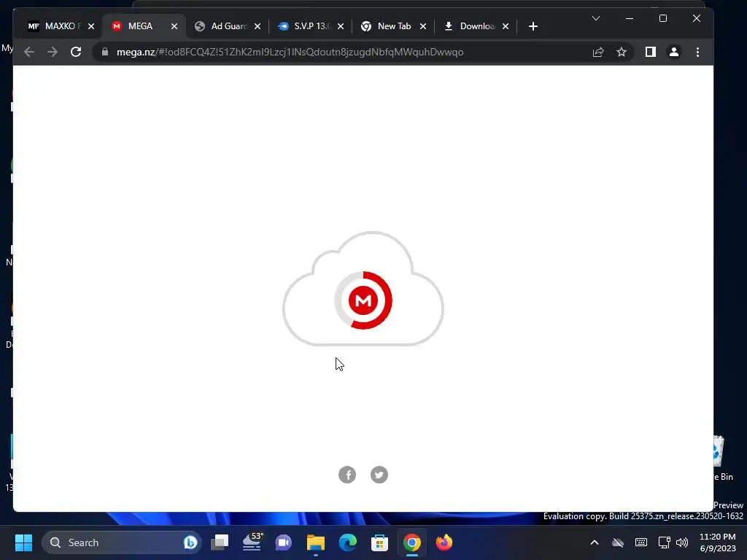The width and height of the screenshot is (747, 560).
Task: Close the MEGA tab
Action: click(174, 26)
